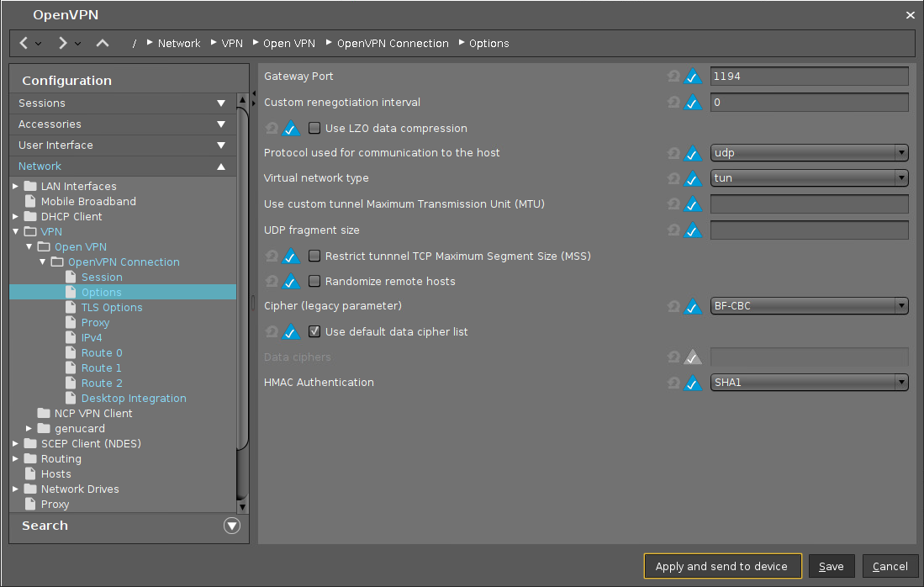Click Apply and send to device
This screenshot has width=924, height=587.
click(722, 566)
